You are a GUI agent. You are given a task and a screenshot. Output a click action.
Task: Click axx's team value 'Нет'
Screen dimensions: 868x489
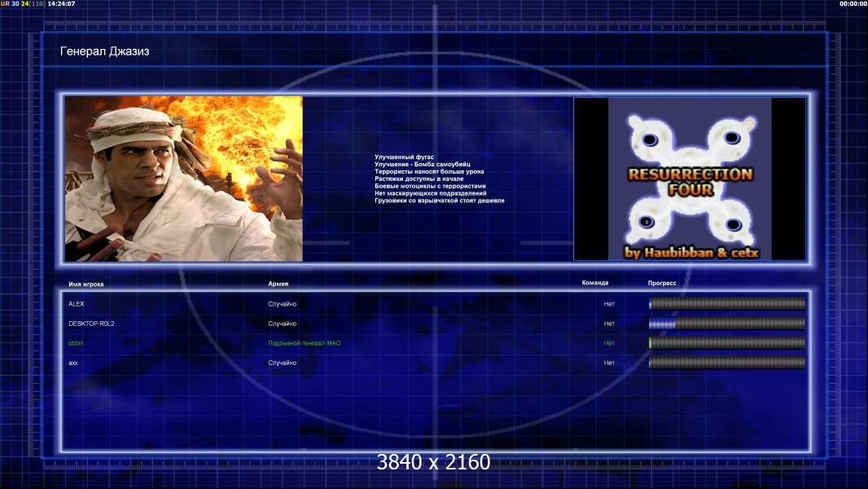609,363
